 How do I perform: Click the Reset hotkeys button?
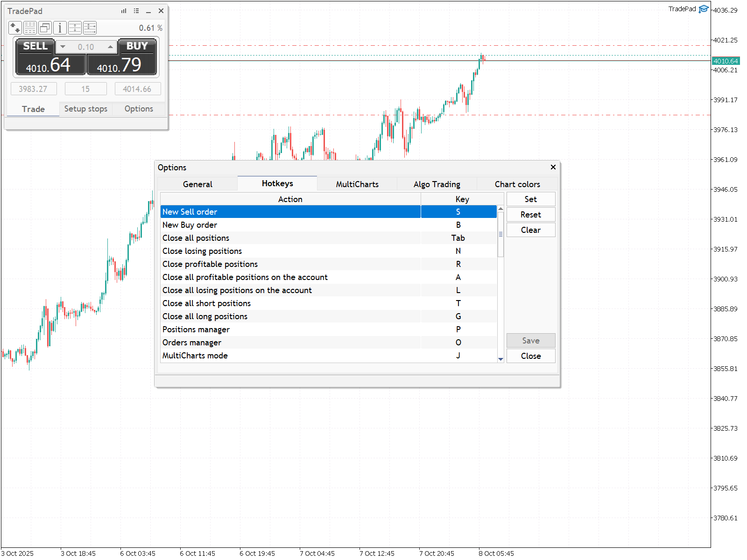(x=531, y=215)
